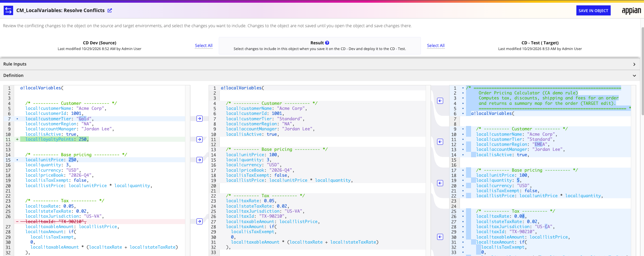The height and width of the screenshot is (256, 644).
Task: Click target line local!taxJurisdiction: "US-CA"
Action: click(515, 227)
